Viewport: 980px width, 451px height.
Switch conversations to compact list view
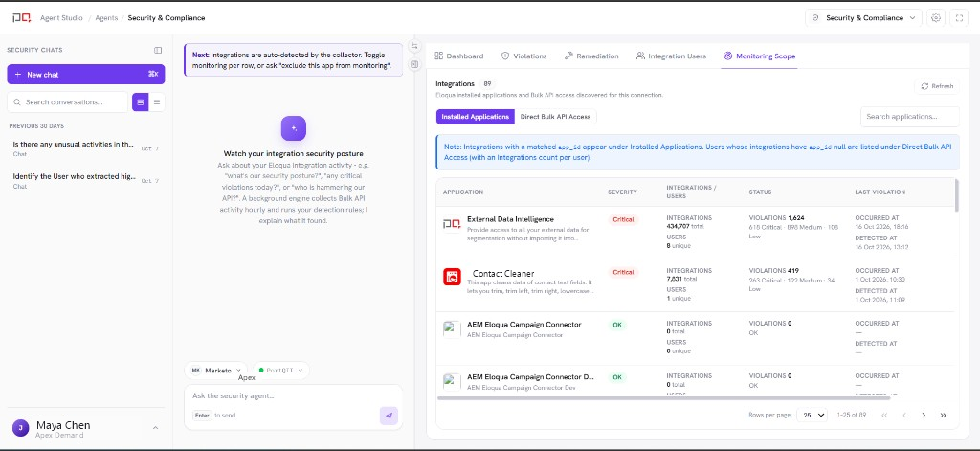pyautogui.click(x=157, y=101)
